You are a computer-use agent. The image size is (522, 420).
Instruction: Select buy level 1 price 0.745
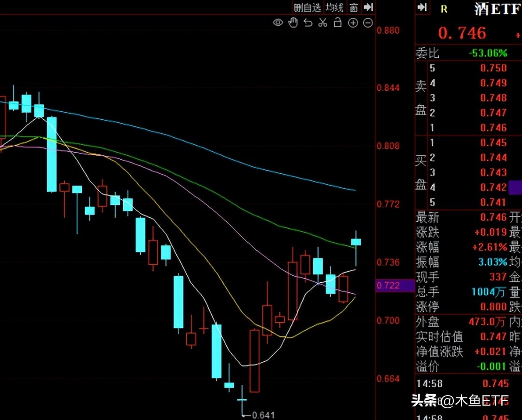pyautogui.click(x=493, y=143)
